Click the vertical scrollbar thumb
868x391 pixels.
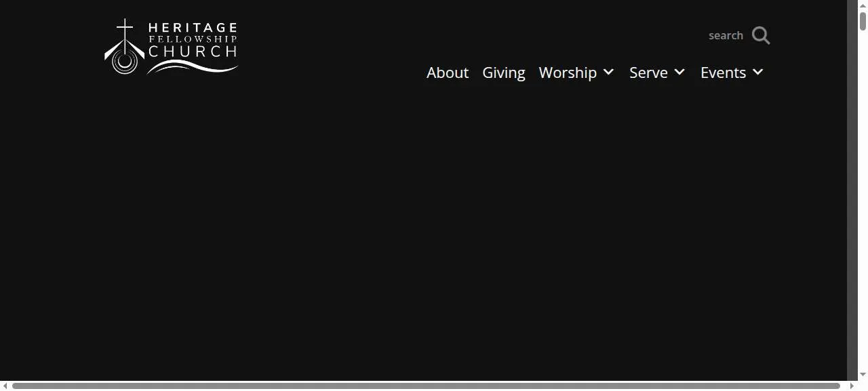(863, 21)
